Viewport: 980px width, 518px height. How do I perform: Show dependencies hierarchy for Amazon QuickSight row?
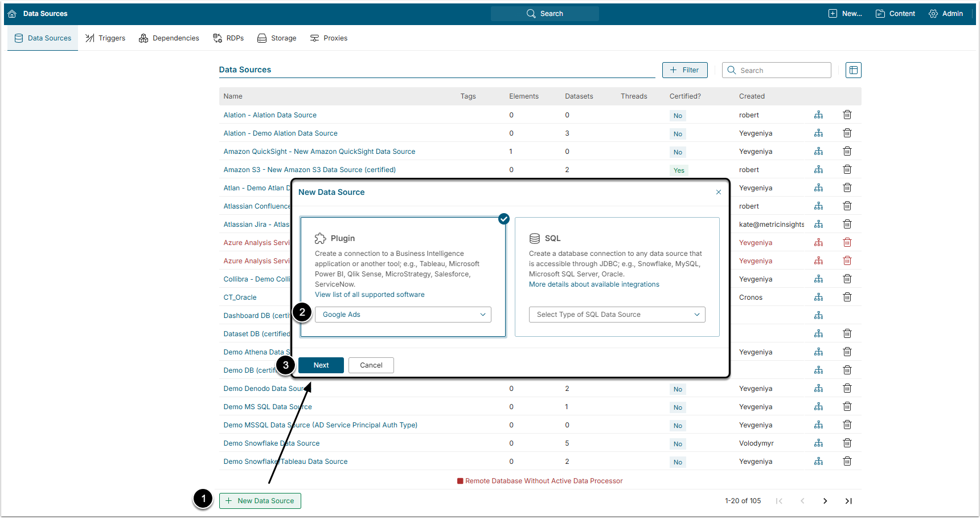(818, 152)
